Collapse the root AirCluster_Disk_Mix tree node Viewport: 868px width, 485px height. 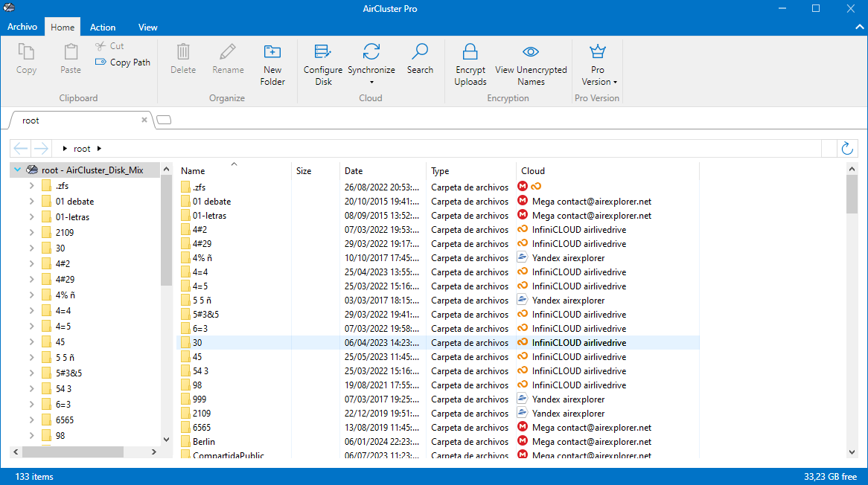(x=17, y=170)
